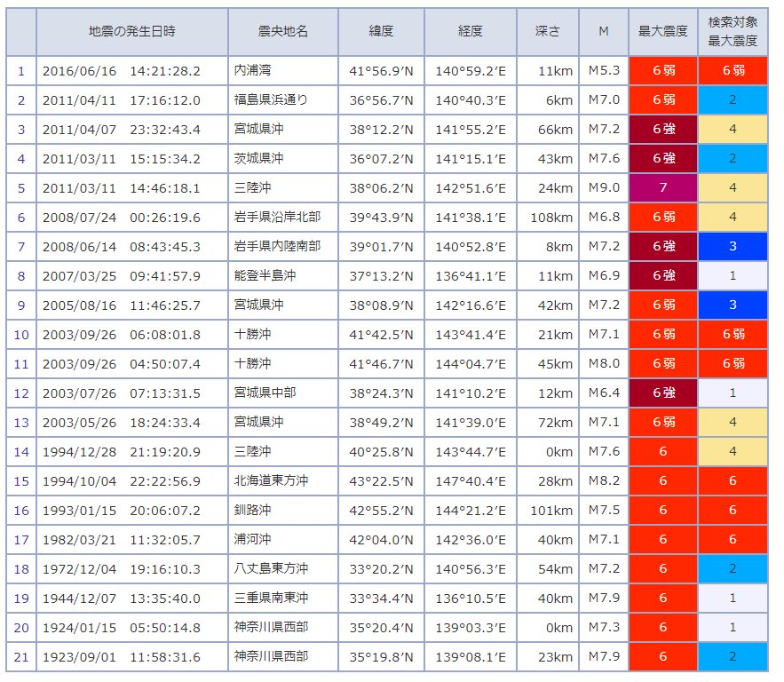This screenshot has height=682, width=784.
Task: Select epicenter name 能登半島沖
Action: point(265,275)
